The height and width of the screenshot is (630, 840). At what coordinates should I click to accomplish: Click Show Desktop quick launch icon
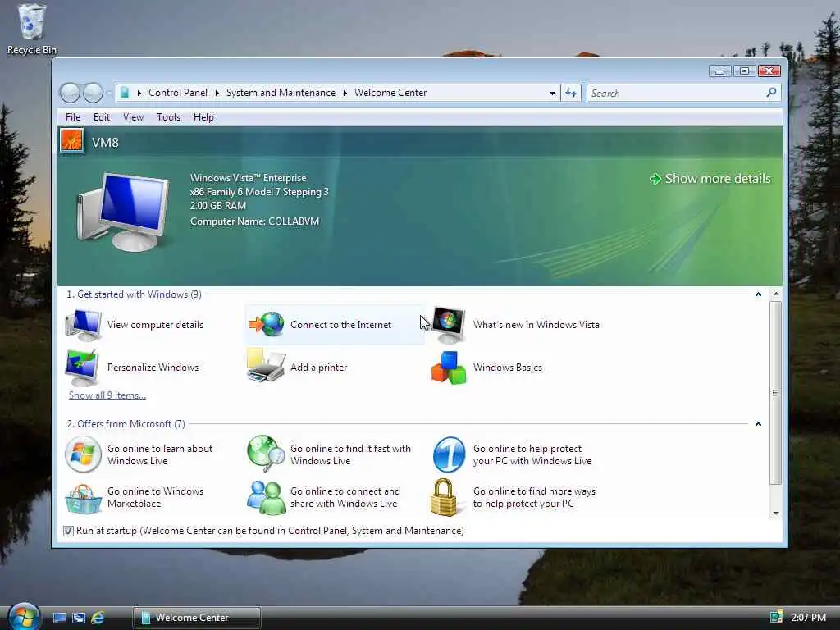(59, 618)
